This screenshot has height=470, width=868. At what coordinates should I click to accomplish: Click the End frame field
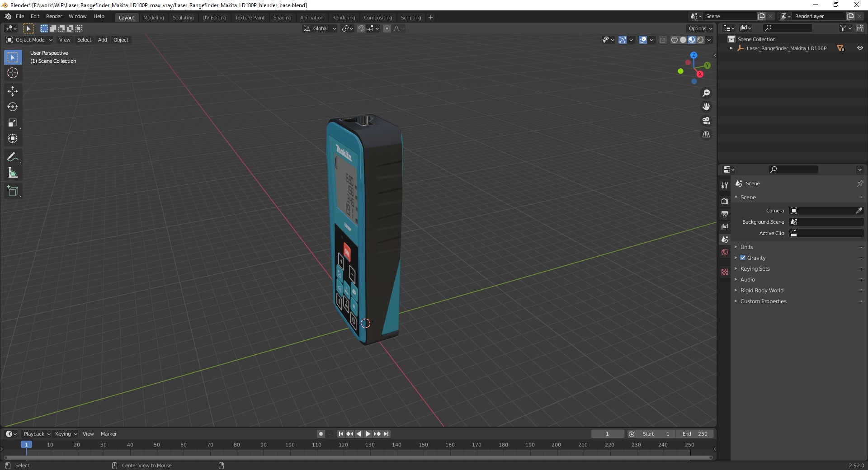pyautogui.click(x=695, y=434)
